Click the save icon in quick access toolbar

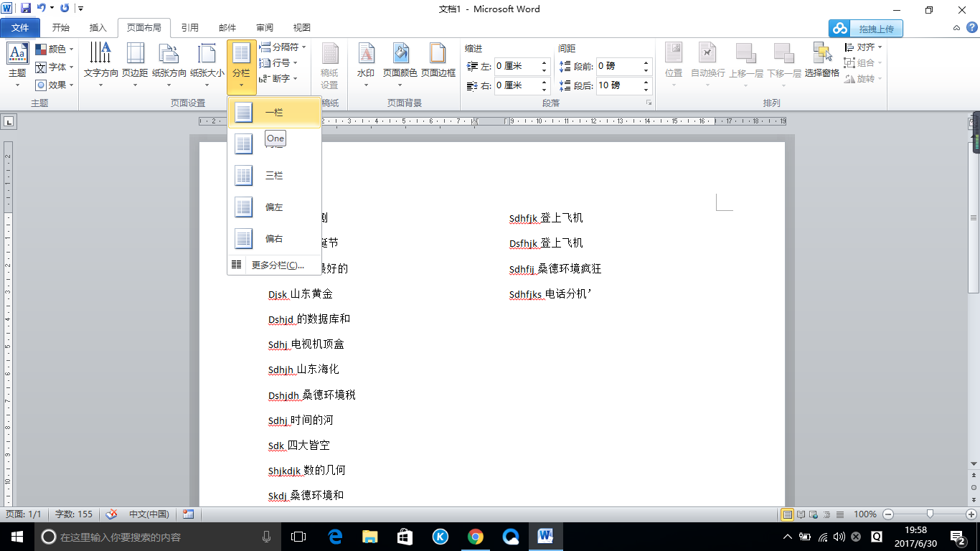coord(26,9)
